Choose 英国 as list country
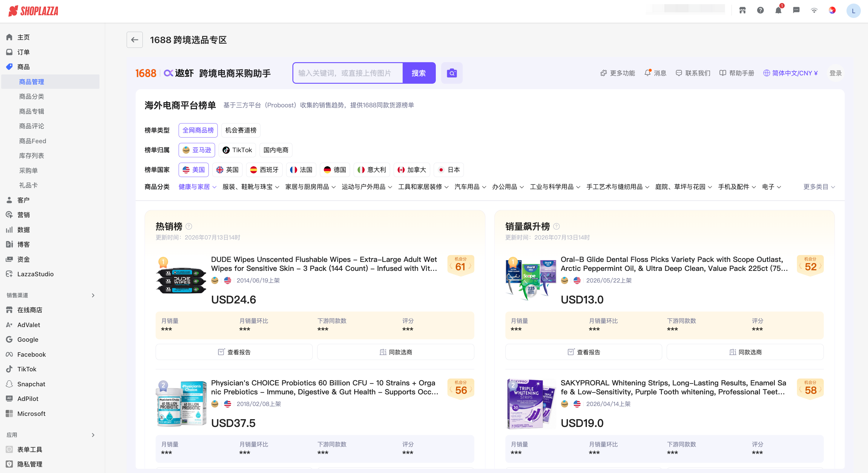Image resolution: width=868 pixels, height=473 pixels. point(227,170)
